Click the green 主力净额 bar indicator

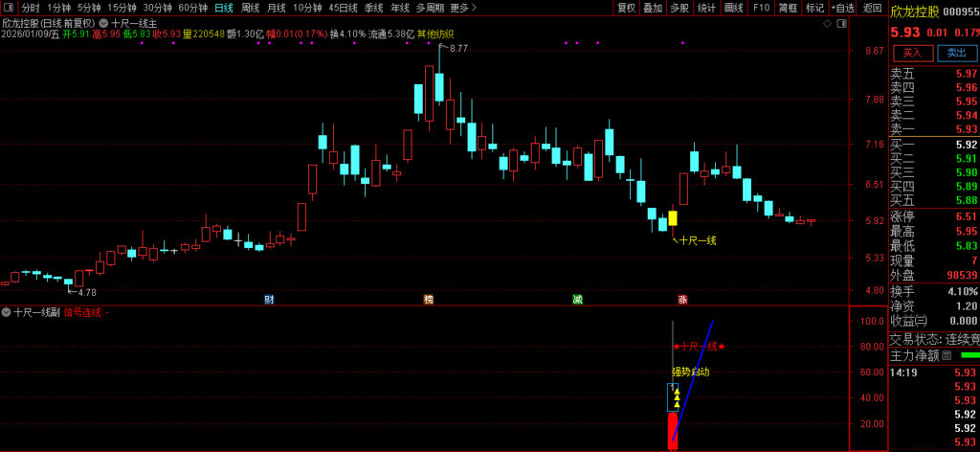[x=969, y=355]
